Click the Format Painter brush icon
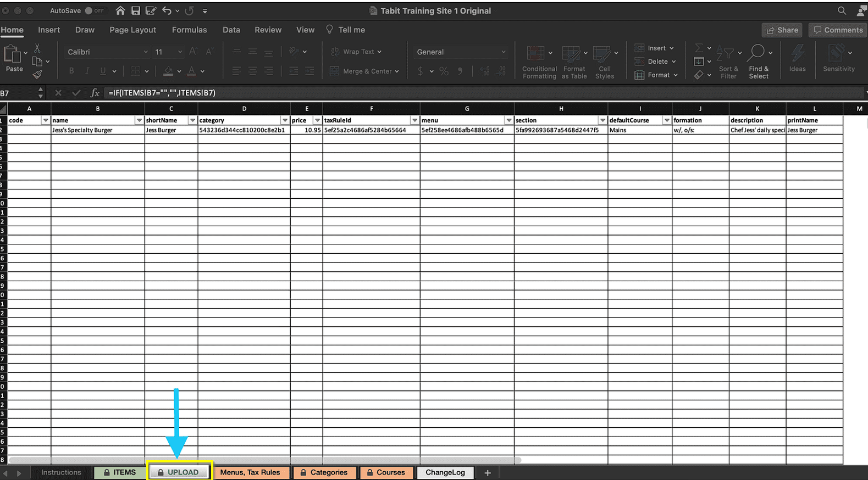868x480 pixels. tap(37, 74)
